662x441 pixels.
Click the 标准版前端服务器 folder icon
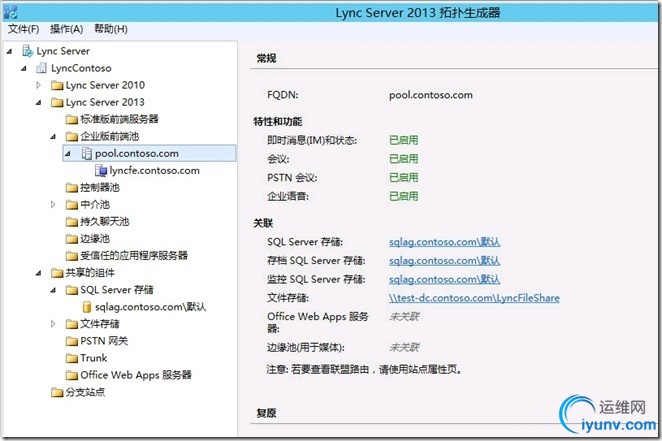click(72, 119)
